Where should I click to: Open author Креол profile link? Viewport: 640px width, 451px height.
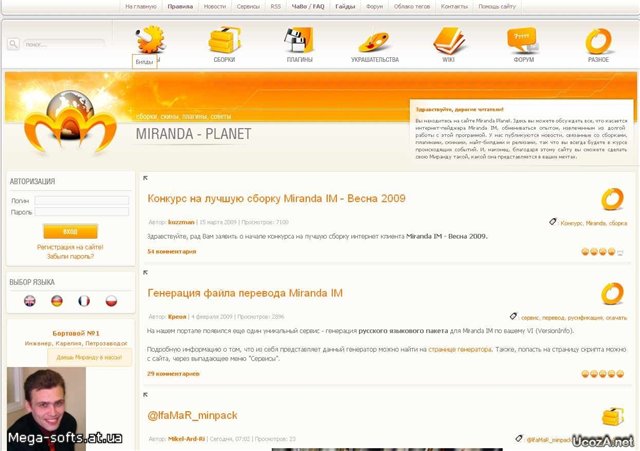pos(177,317)
